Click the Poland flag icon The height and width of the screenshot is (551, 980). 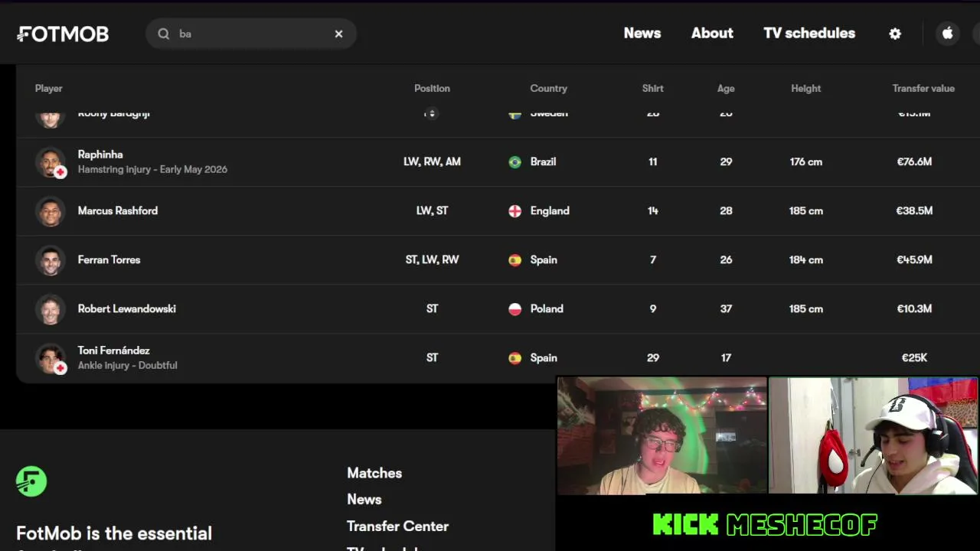click(515, 309)
